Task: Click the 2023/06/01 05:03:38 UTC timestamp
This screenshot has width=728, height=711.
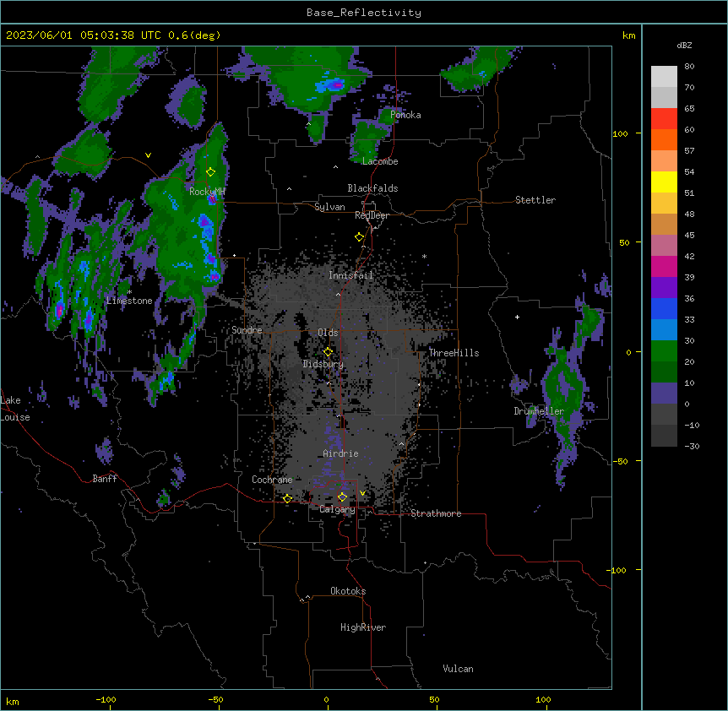Action: pos(84,35)
